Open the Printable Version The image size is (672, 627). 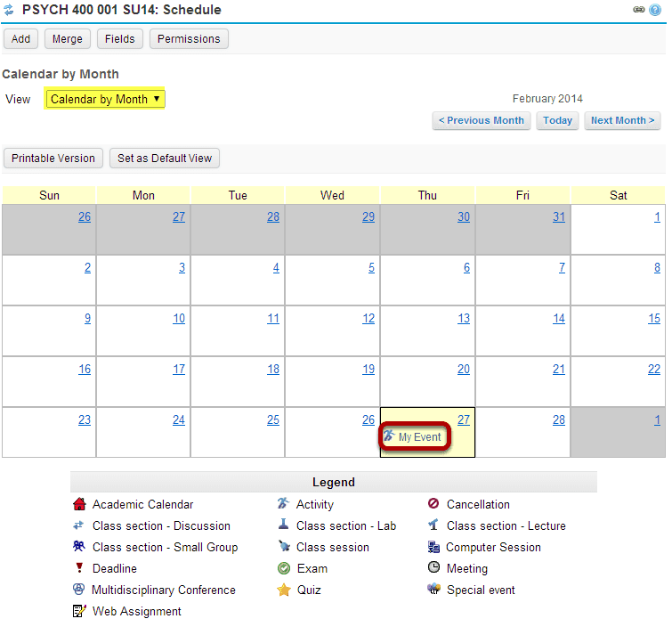tap(53, 159)
